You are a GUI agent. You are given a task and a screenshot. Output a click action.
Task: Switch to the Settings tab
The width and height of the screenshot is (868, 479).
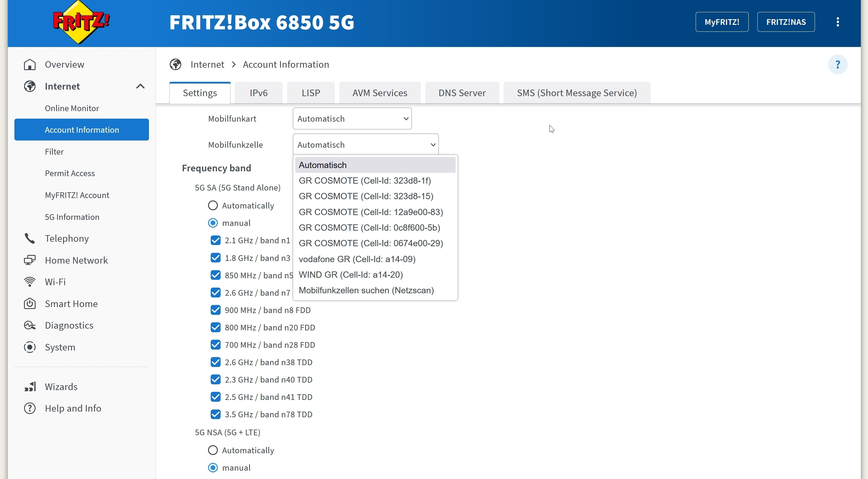pyautogui.click(x=200, y=93)
